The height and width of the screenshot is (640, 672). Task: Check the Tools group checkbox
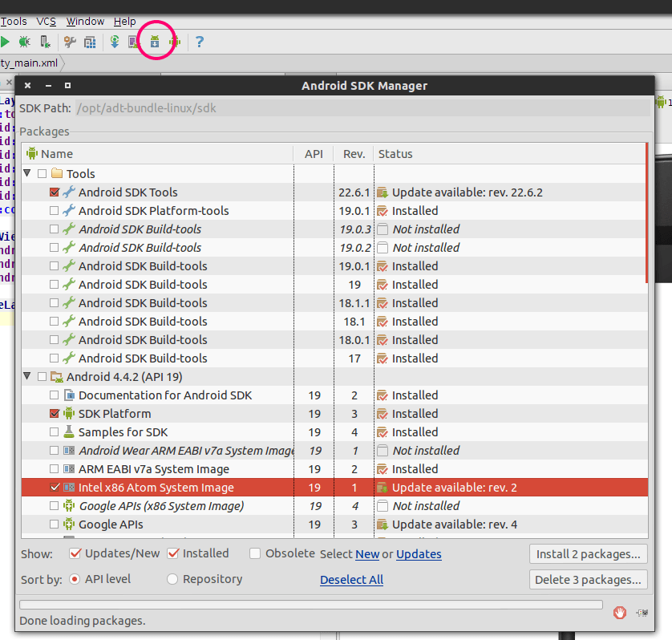pyautogui.click(x=42, y=173)
